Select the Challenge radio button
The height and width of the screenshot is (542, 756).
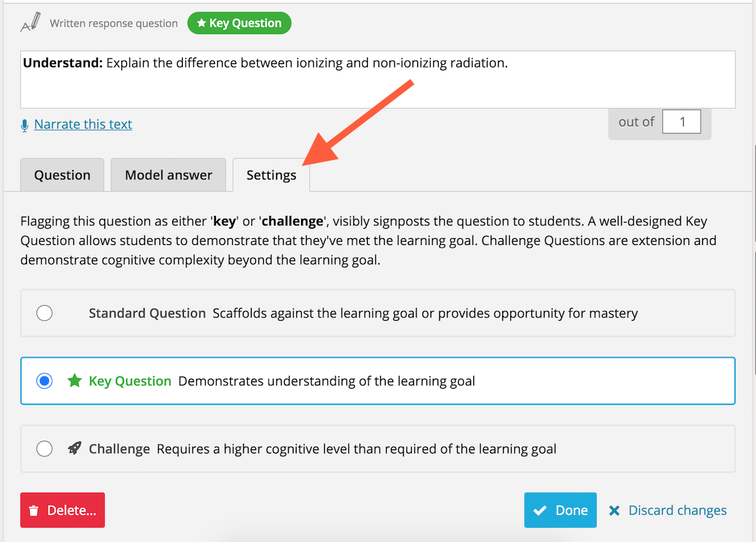45,448
